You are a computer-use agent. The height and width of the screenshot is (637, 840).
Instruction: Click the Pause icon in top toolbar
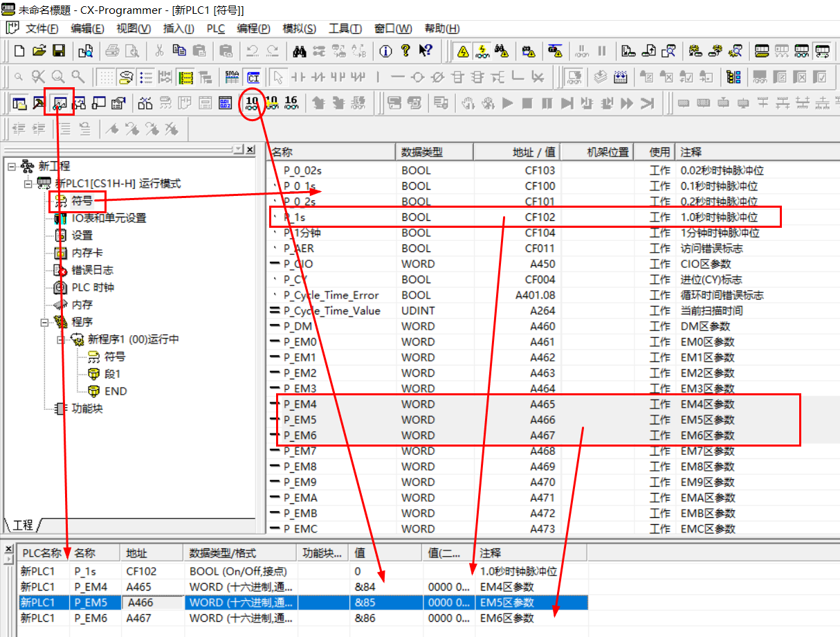click(x=601, y=51)
